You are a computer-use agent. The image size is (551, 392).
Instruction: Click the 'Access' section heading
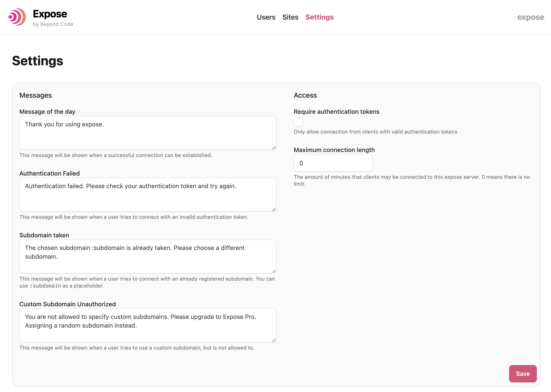click(305, 95)
